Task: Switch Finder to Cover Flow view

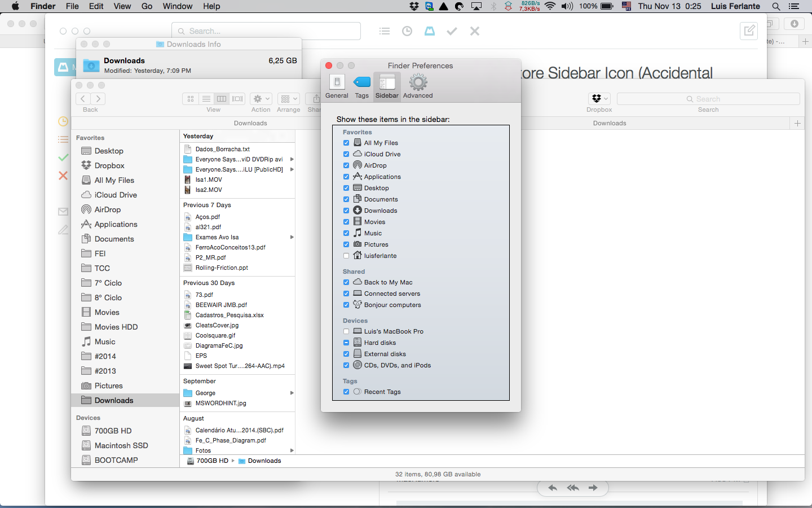Action: pos(237,99)
